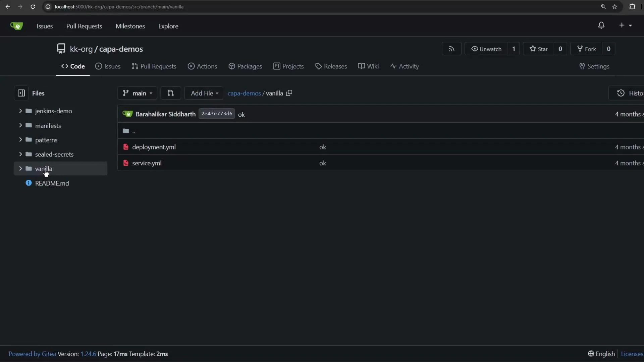Open the Actions tab icon
This screenshot has width=644, height=362.
(x=192, y=66)
